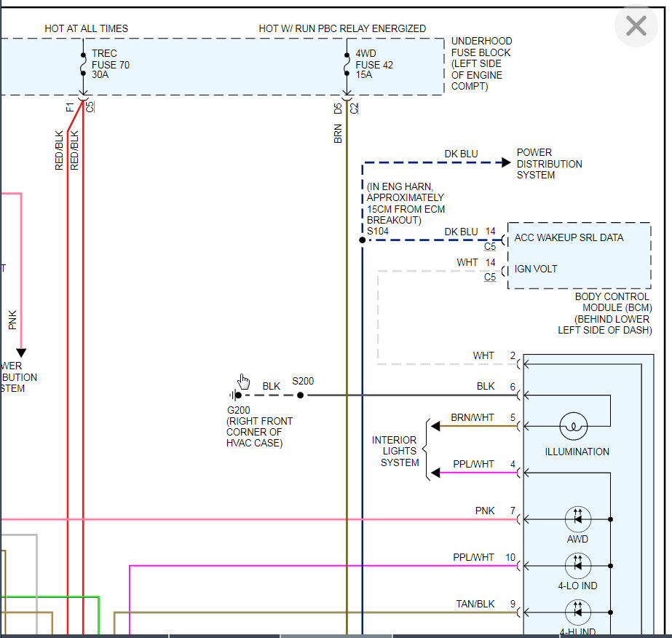Click the DK BLU arrow to Power Distribution

[x=506, y=162]
